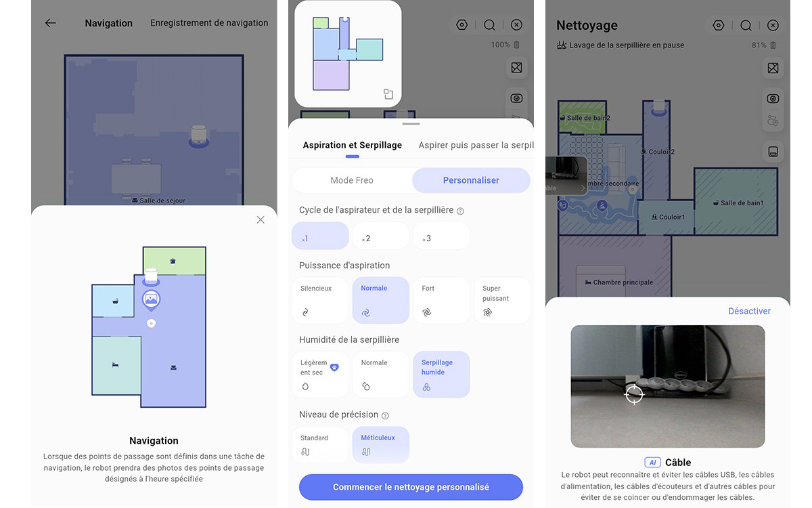Select Salle de bain1 room on the map
This screenshot has width=812, height=508.
coord(736,203)
